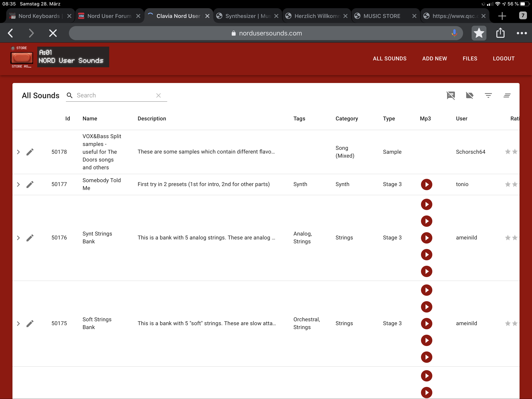Close the Nord Keyboards tab

(69, 16)
